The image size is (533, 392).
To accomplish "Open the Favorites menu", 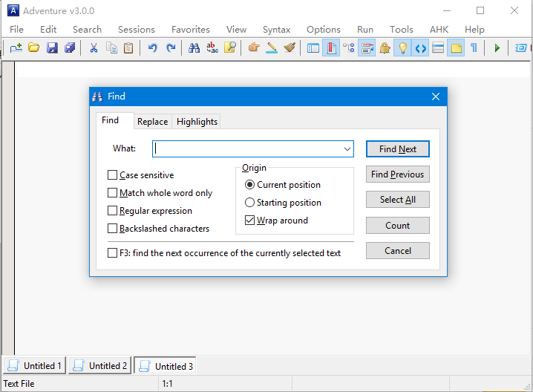I will [x=191, y=30].
